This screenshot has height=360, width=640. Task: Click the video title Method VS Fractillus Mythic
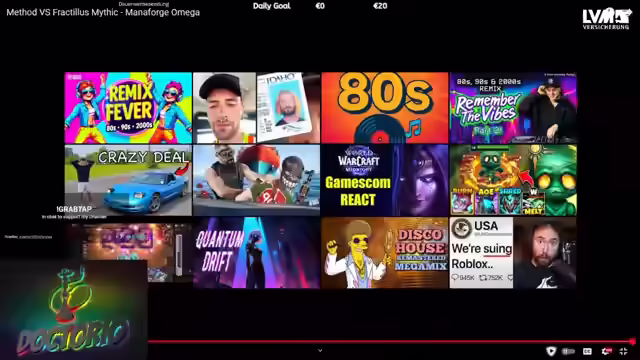point(103,12)
